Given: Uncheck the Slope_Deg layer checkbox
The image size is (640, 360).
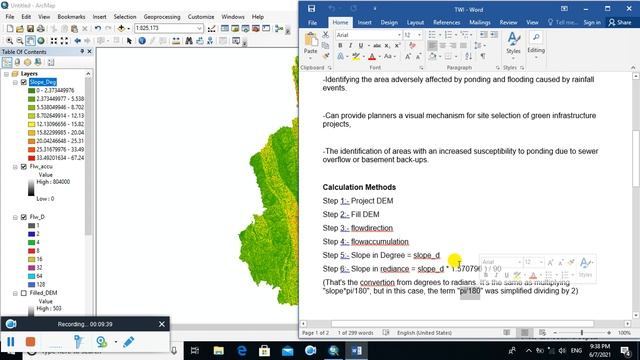Looking at the screenshot, I should pyautogui.click(x=24, y=82).
